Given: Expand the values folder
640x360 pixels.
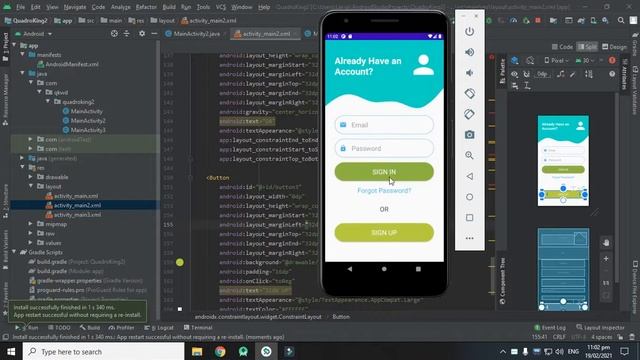Looking at the screenshot, I should point(31,242).
